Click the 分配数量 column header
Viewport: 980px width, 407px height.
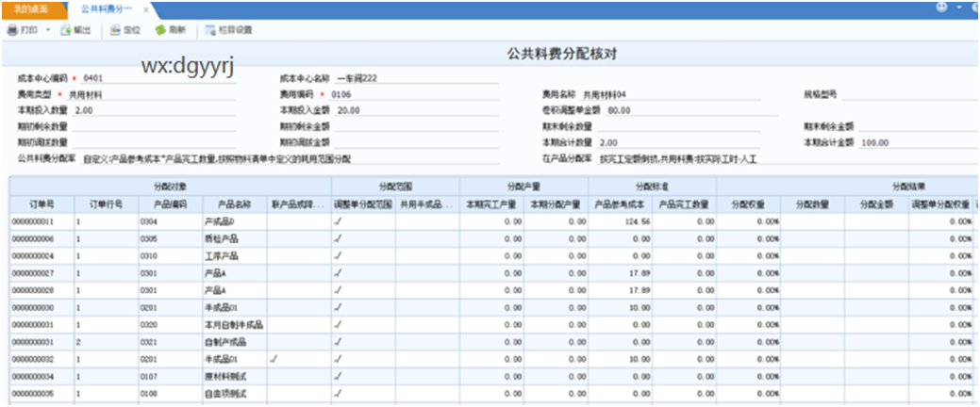[813, 204]
